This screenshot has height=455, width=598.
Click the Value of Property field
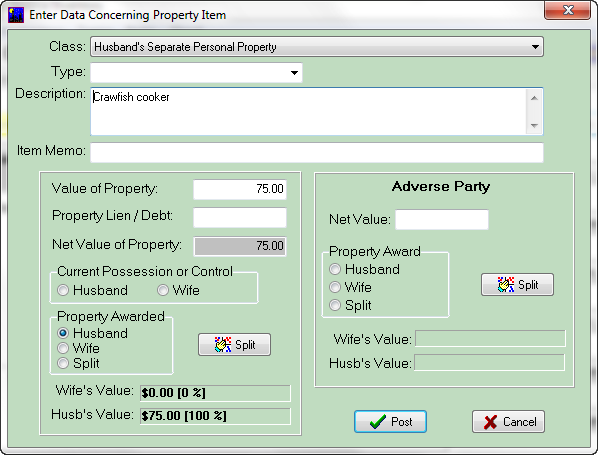click(x=240, y=189)
